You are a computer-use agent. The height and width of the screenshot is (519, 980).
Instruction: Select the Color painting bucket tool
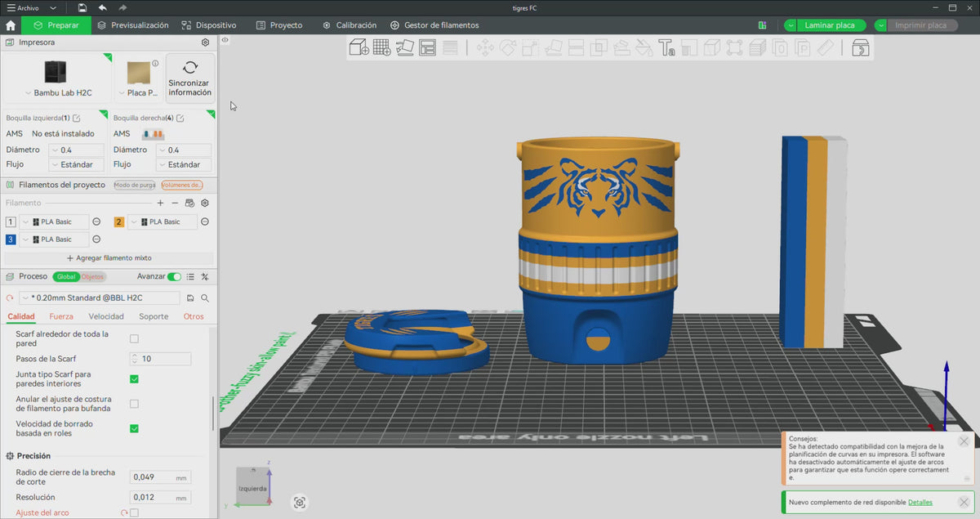[644, 47]
